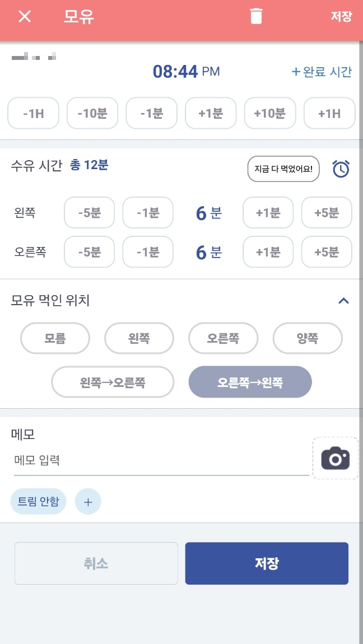Open the stopwatch timer icon
The height and width of the screenshot is (644, 363).
[342, 169]
